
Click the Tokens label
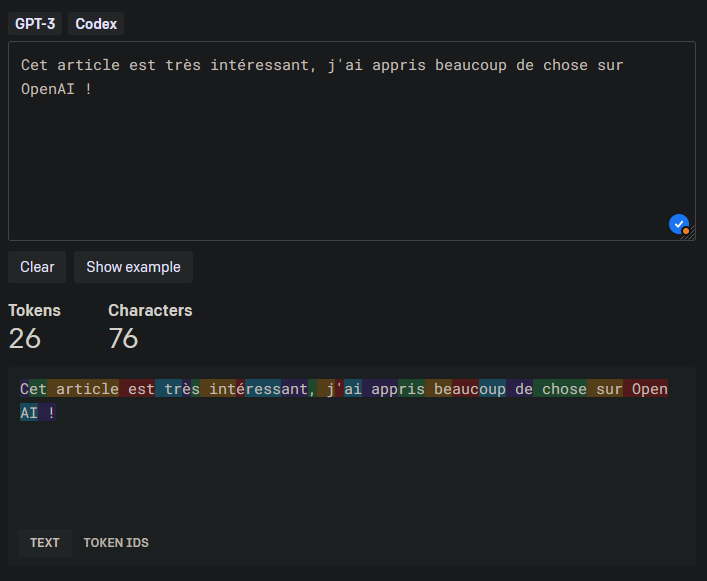coord(34,310)
